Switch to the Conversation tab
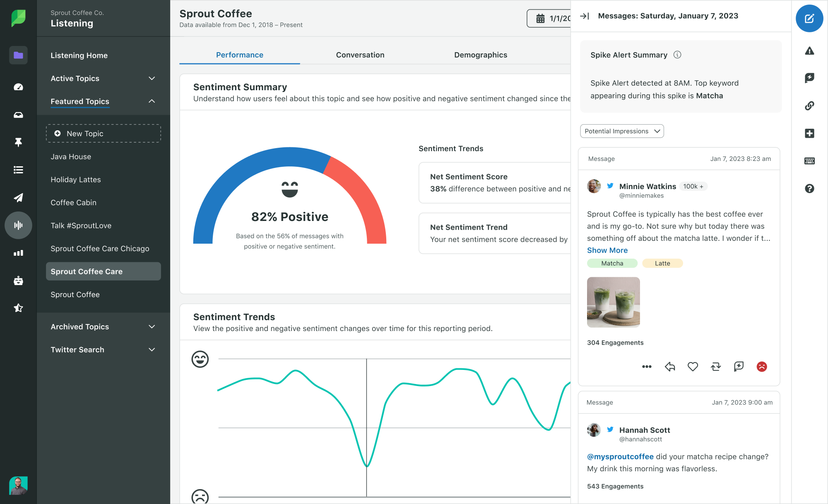 (x=360, y=54)
